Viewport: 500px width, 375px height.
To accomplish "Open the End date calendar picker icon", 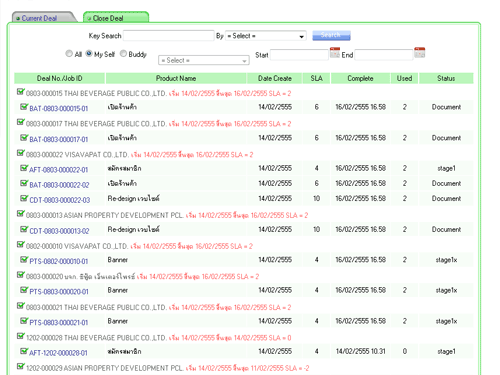I will coord(419,53).
